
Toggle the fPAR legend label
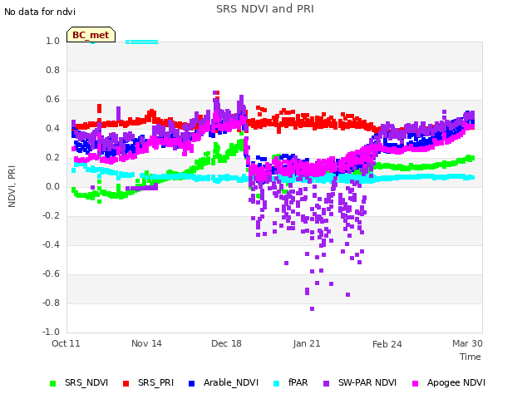click(x=298, y=382)
